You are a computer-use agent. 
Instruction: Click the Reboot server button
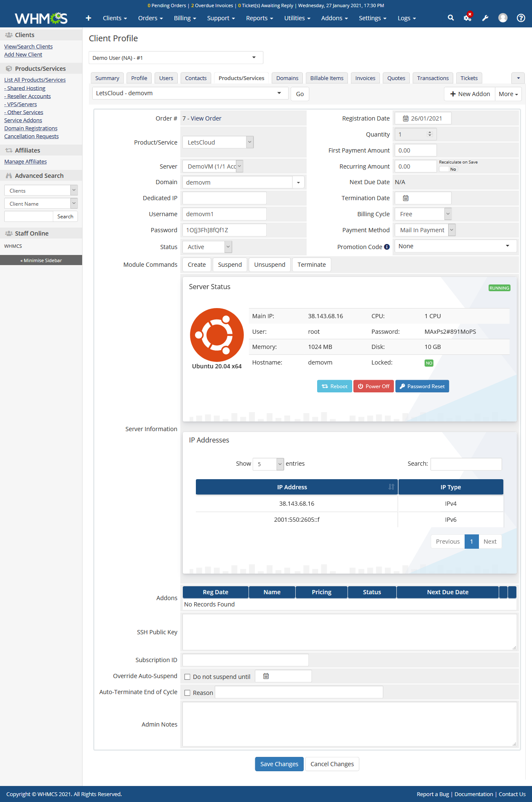pos(334,386)
